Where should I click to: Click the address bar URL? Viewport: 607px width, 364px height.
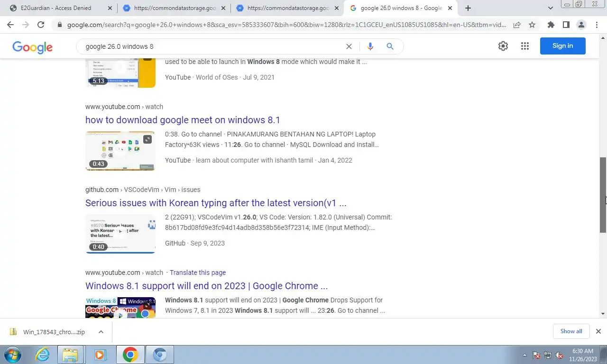pos(286,25)
